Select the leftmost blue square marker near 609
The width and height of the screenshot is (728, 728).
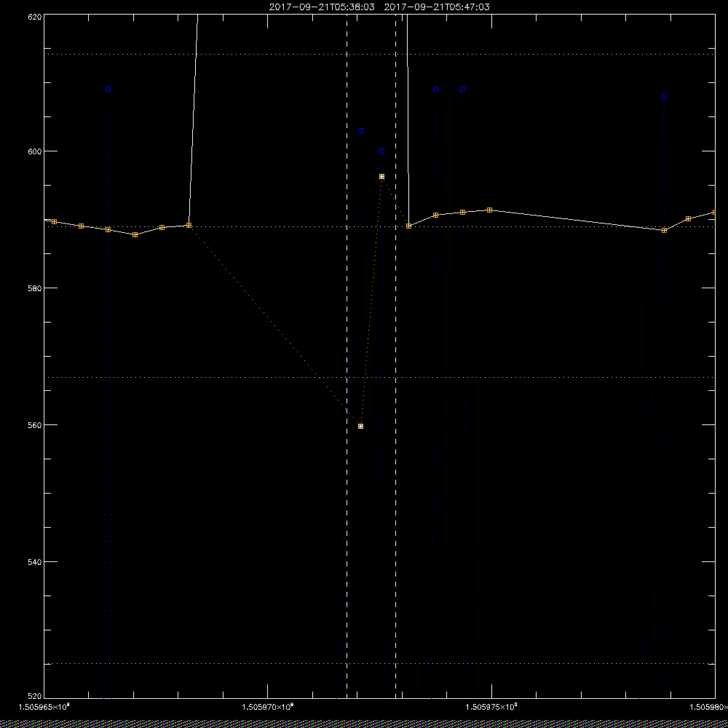pyautogui.click(x=108, y=89)
